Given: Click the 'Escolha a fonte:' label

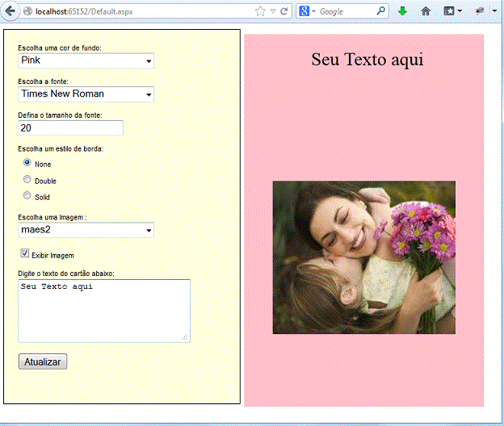Looking at the screenshot, I should pyautogui.click(x=43, y=81).
